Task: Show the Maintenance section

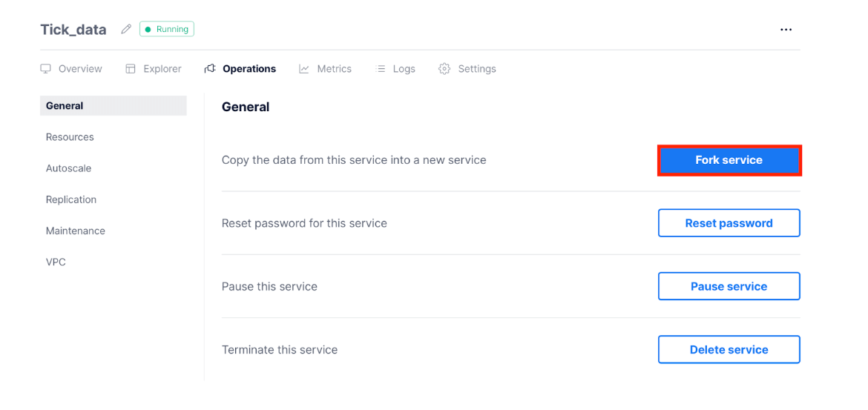Action: coord(76,231)
